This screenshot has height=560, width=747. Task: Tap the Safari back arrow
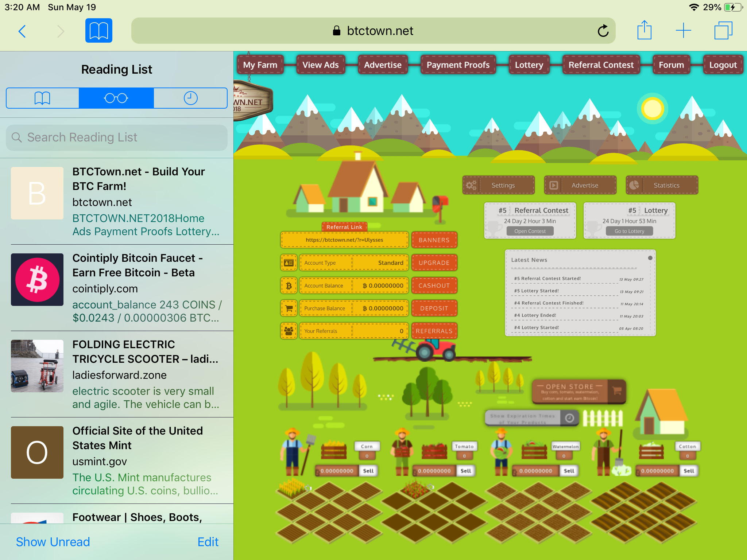[22, 31]
